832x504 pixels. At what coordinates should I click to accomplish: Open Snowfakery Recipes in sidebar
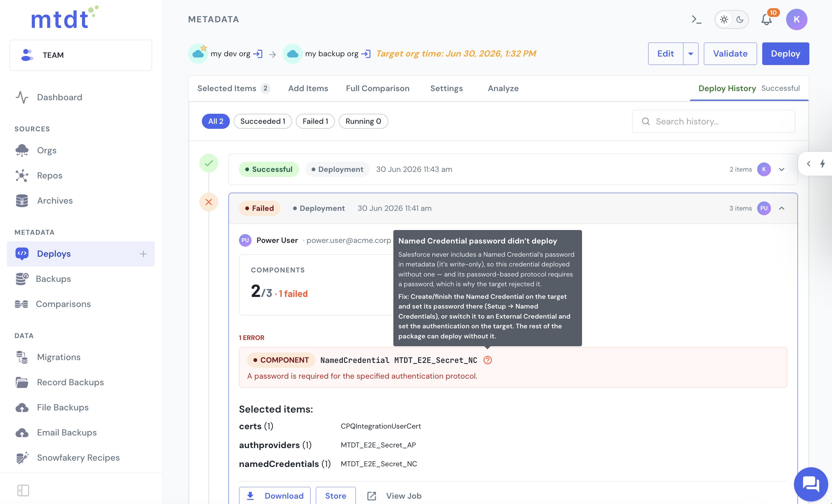tap(81, 458)
